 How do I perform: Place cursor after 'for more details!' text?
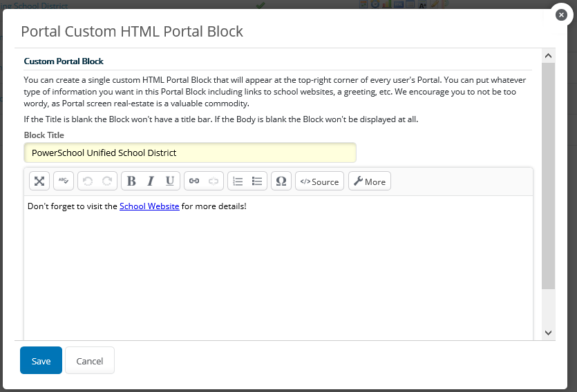247,206
